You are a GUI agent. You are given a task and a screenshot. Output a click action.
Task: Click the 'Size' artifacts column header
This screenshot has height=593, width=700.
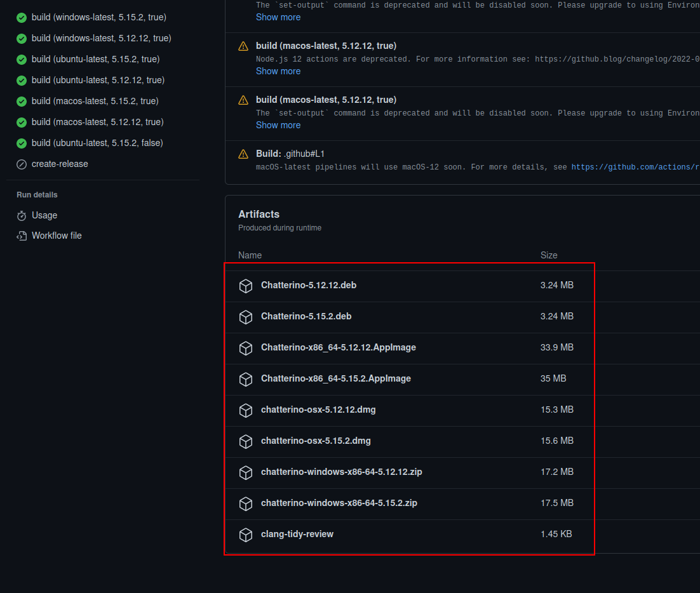coord(549,255)
